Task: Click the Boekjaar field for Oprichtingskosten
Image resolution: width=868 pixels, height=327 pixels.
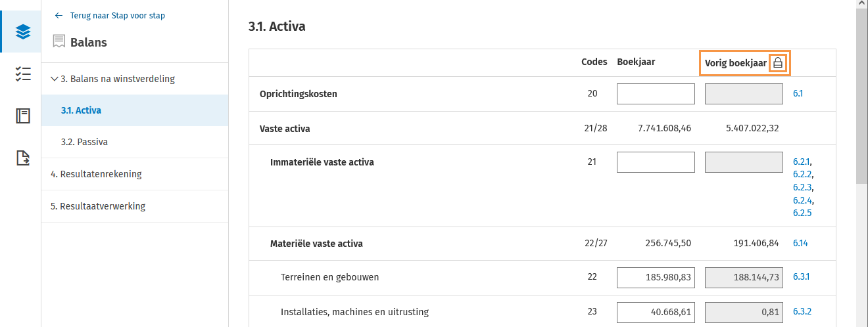Action: [x=656, y=94]
